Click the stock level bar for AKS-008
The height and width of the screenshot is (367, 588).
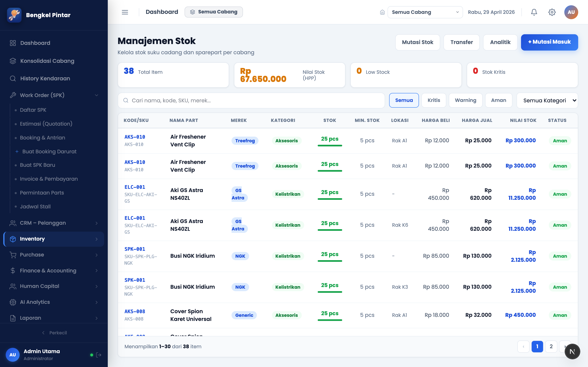click(330, 320)
